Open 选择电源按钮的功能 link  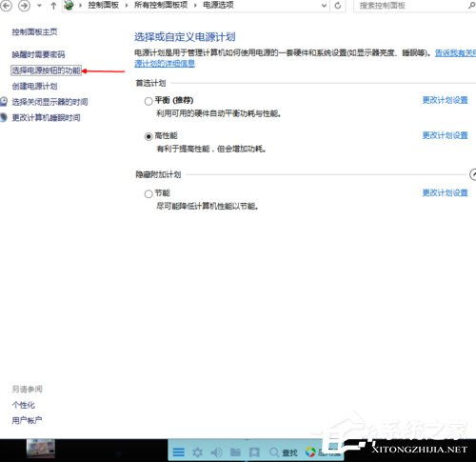click(x=46, y=70)
